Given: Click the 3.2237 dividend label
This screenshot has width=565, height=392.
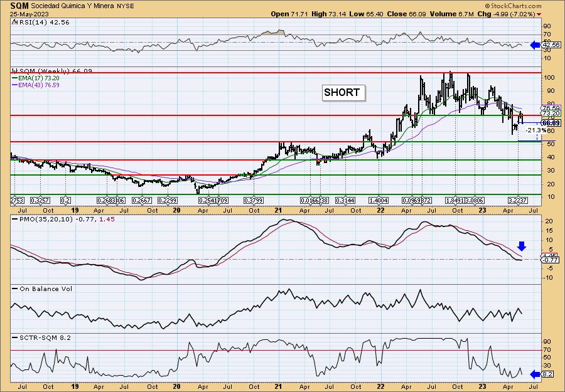Looking at the screenshot, I should click(517, 200).
